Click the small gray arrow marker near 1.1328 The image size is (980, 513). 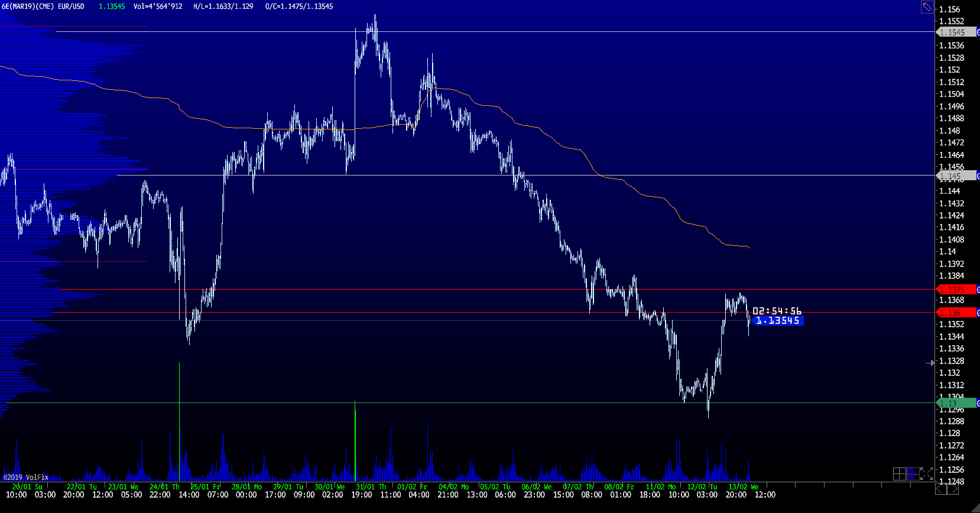click(930, 363)
